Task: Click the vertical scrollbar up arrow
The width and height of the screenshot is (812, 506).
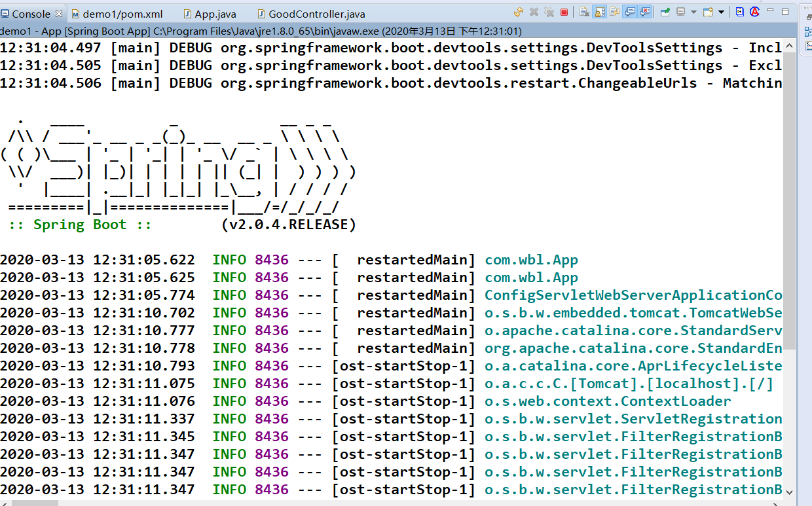Action: [790, 45]
